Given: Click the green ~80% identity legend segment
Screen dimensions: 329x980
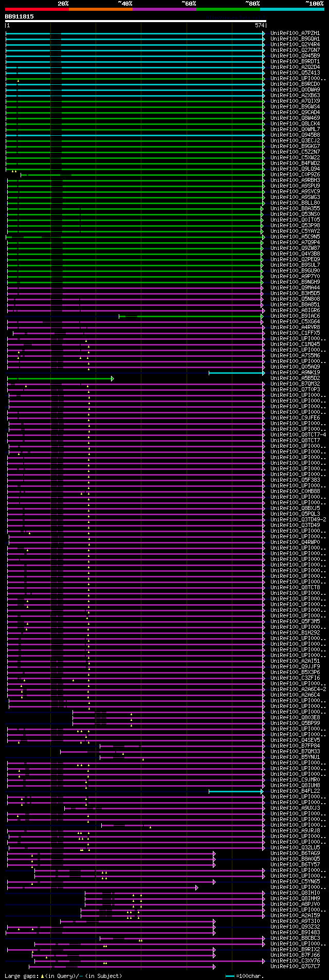Looking at the screenshot, I should pyautogui.click(x=228, y=9).
